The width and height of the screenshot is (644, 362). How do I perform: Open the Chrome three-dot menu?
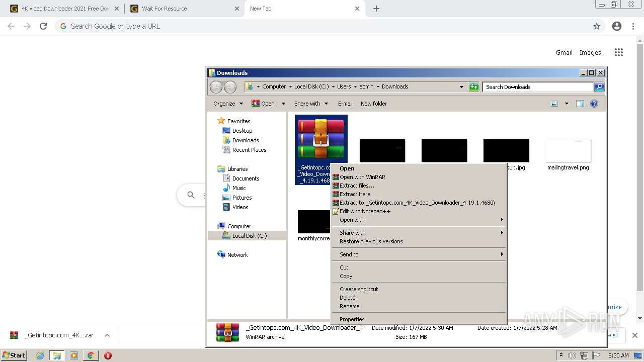tap(633, 26)
